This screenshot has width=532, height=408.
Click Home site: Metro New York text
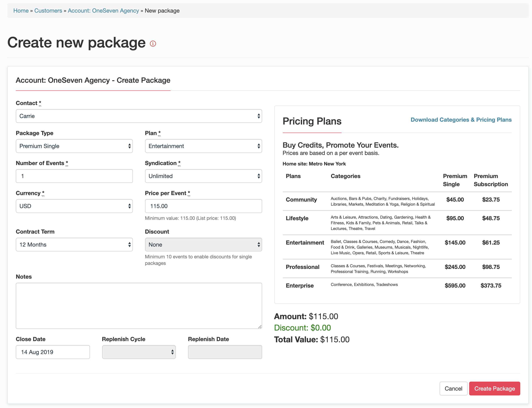click(x=314, y=164)
